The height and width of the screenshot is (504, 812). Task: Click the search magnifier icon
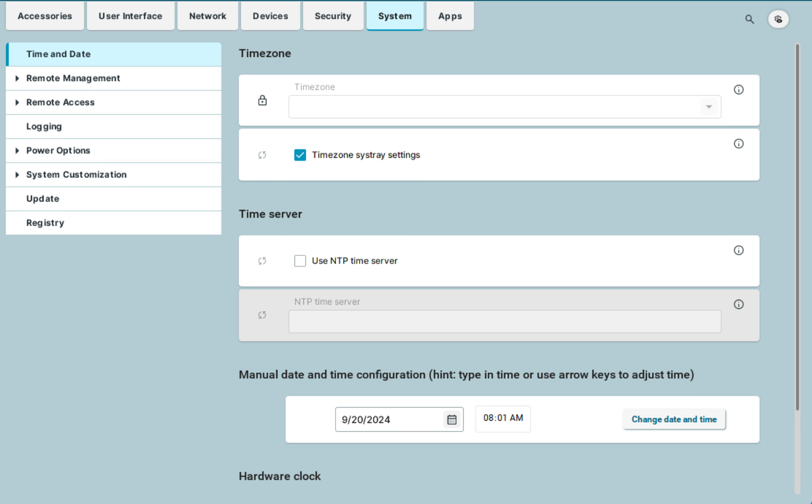(x=749, y=19)
